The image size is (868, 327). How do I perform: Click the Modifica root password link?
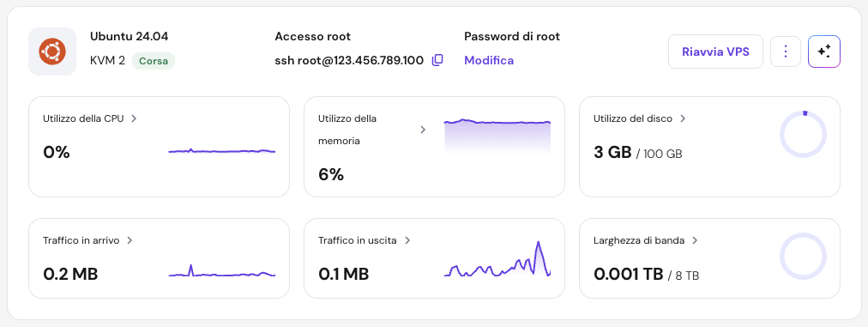[489, 60]
